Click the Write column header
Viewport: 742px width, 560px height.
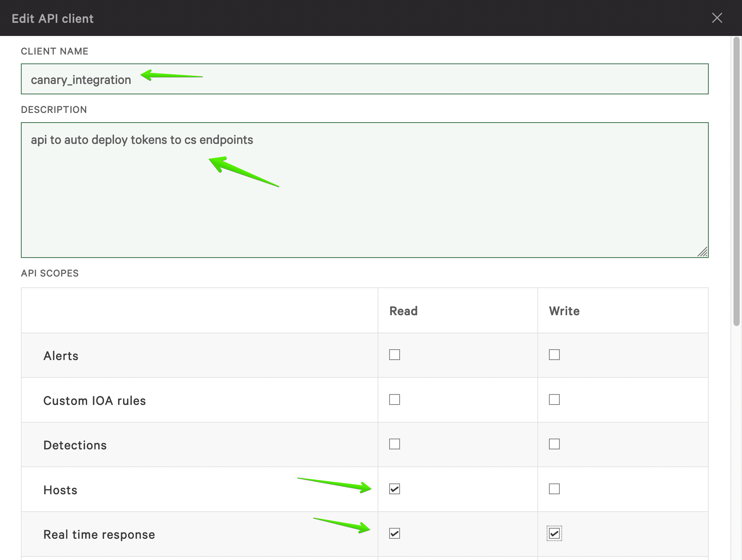[564, 311]
